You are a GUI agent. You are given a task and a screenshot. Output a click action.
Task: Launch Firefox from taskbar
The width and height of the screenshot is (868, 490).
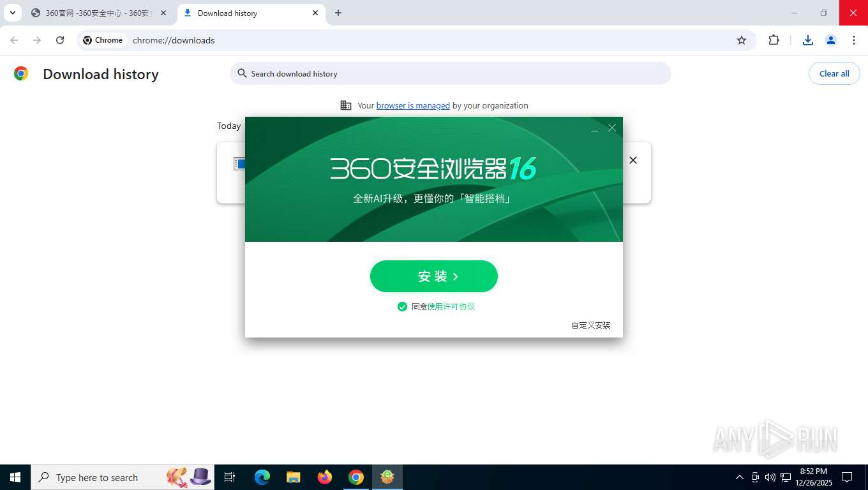click(x=325, y=477)
